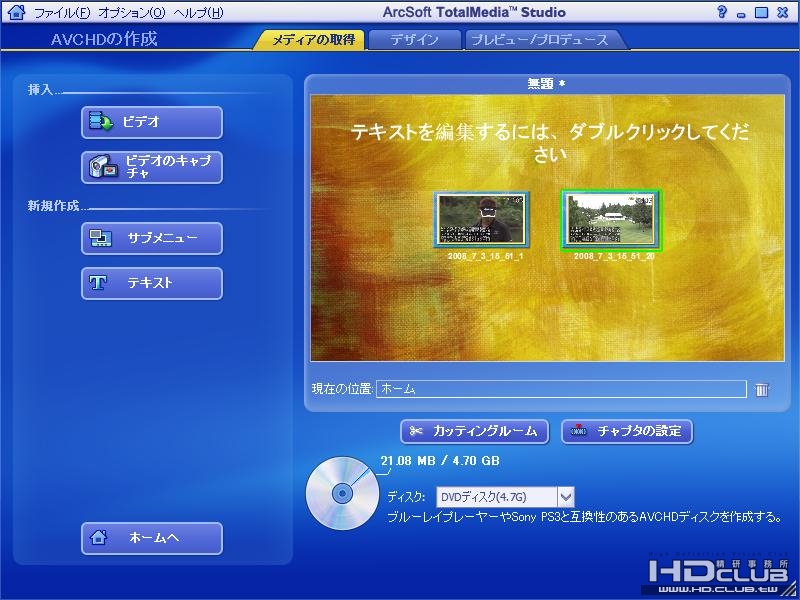Open the カッティングルーム
The image size is (800, 600).
474,432
